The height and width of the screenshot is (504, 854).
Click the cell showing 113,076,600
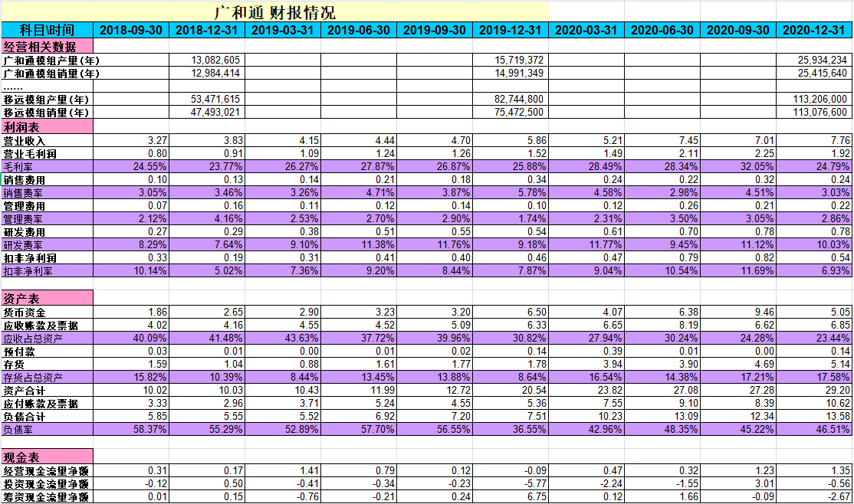814,112
